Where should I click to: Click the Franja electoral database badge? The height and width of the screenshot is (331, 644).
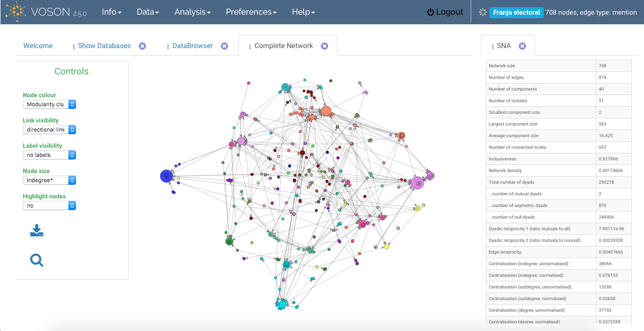point(516,12)
